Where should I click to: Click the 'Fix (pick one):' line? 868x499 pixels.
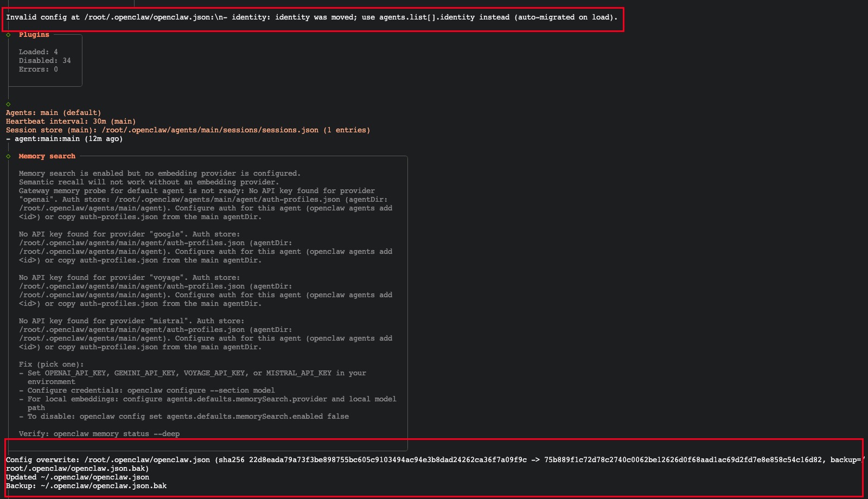(51, 364)
